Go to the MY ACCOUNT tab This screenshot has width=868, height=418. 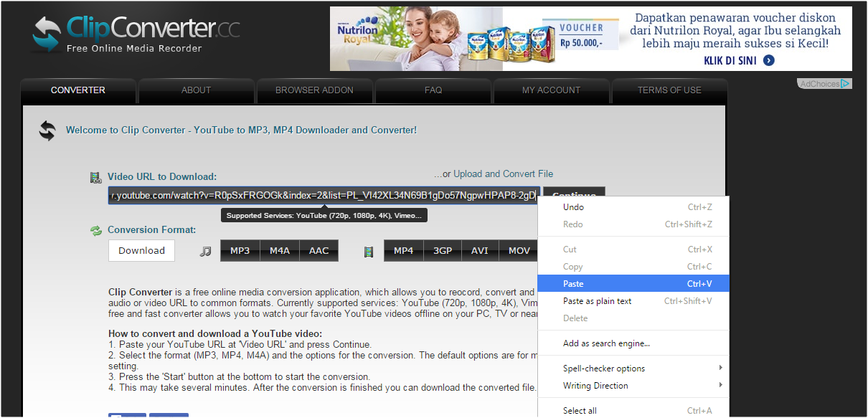[x=551, y=90]
